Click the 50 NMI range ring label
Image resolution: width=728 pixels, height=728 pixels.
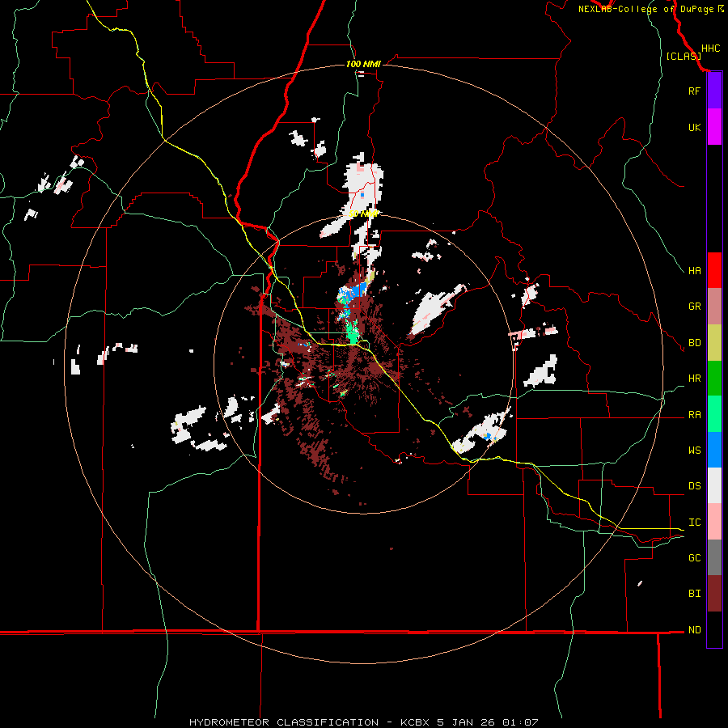pyautogui.click(x=363, y=214)
